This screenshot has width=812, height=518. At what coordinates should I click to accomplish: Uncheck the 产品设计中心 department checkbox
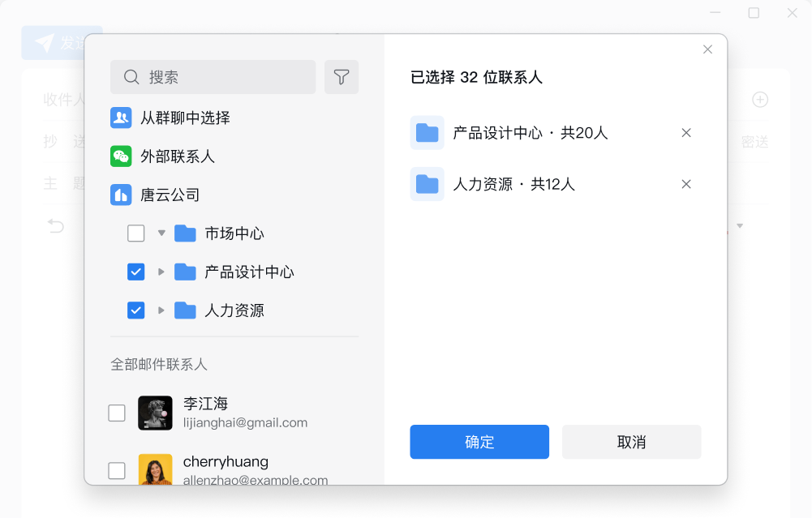135,272
